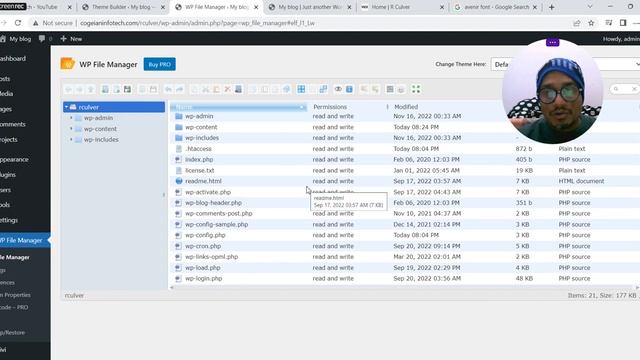
Task: Select the license.txt file row
Action: point(404,171)
